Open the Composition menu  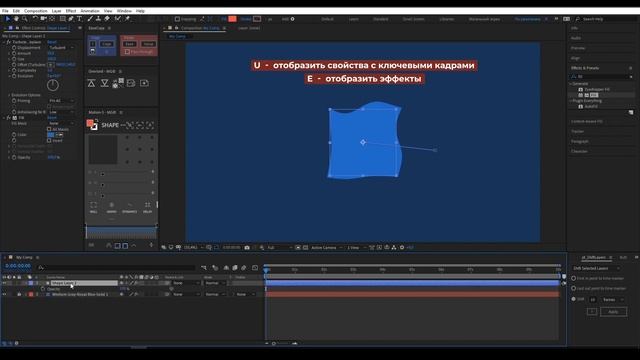[x=36, y=11]
